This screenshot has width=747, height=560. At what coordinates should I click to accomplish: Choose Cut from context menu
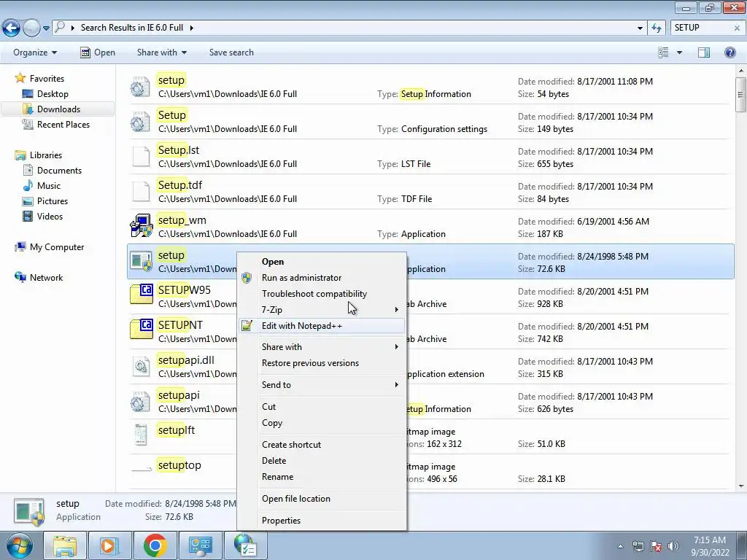pyautogui.click(x=322, y=407)
